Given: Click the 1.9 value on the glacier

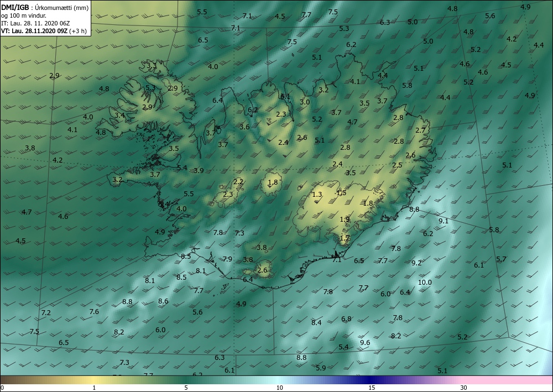Looking at the screenshot, I should click(x=345, y=219).
